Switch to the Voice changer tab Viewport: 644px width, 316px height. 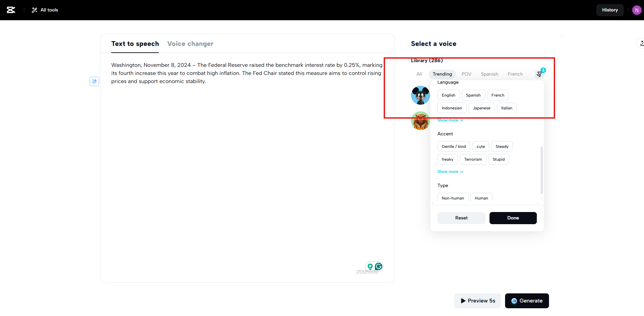[190, 44]
